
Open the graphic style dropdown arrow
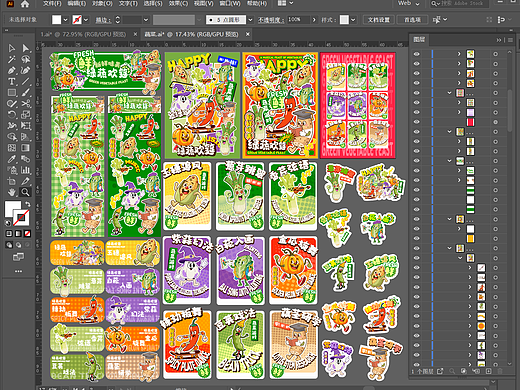[x=353, y=20]
